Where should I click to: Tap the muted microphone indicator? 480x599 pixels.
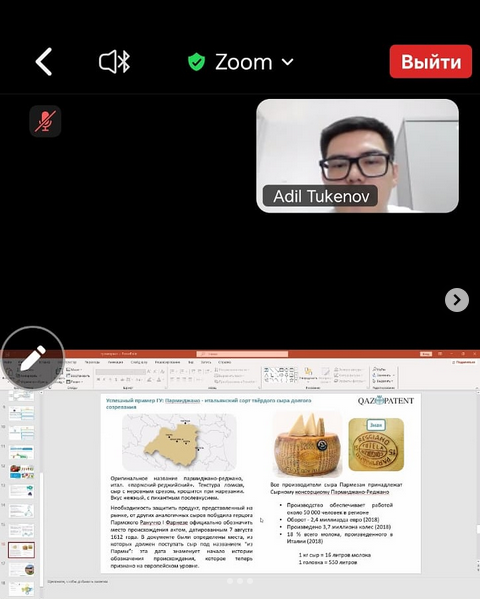(45, 121)
